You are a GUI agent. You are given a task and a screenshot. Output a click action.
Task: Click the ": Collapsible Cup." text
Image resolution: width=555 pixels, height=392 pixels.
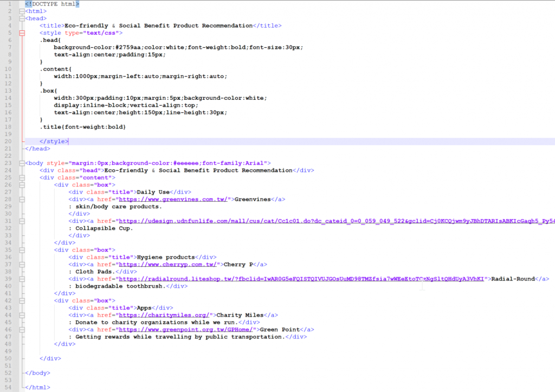tap(101, 228)
